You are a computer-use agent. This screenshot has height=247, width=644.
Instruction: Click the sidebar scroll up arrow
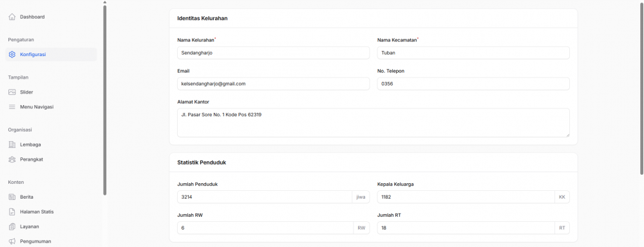105,2
